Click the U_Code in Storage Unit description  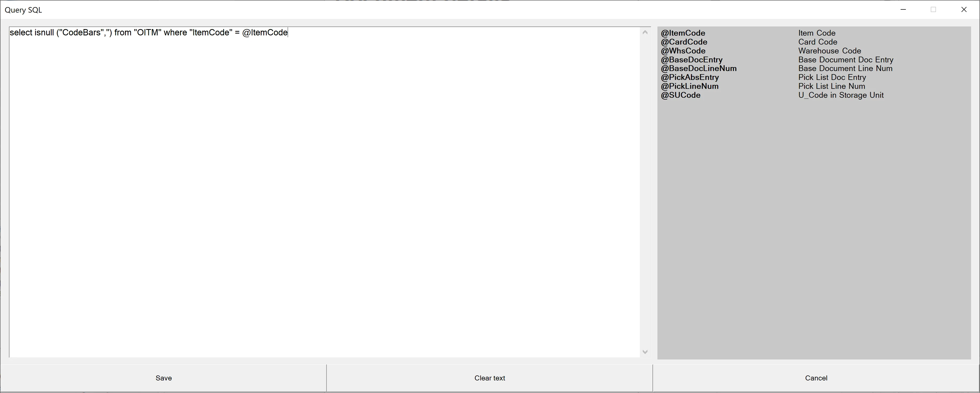pyautogui.click(x=841, y=95)
